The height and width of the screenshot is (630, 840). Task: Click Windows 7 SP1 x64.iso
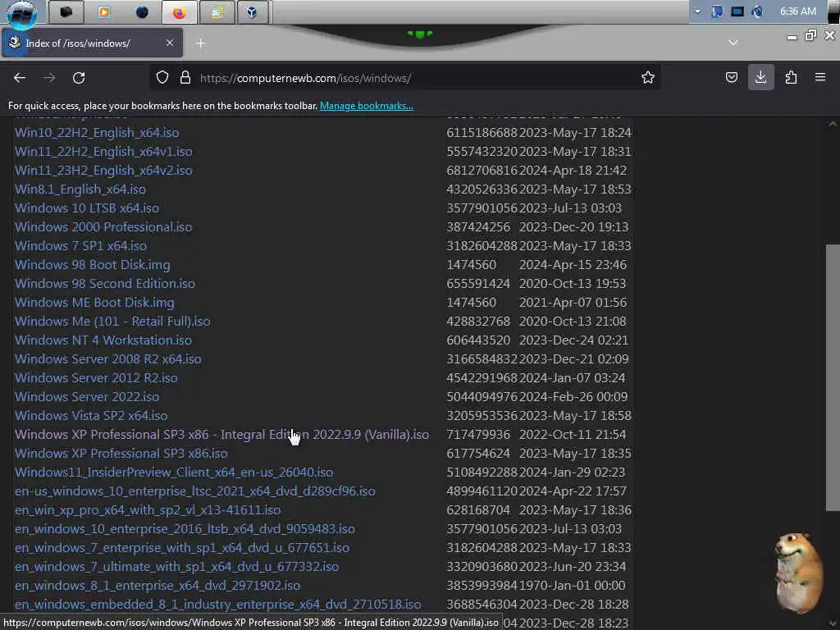coord(81,245)
